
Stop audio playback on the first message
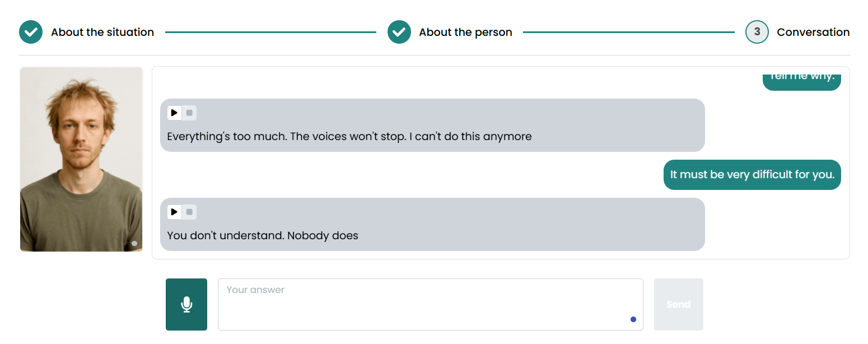[189, 113]
